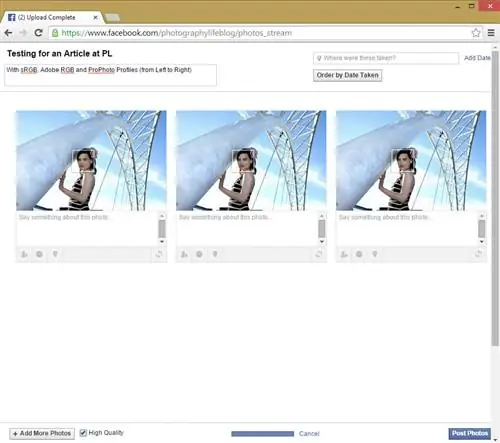Tag people icon under first photo
Screen dimensions: 500x443
point(24,254)
